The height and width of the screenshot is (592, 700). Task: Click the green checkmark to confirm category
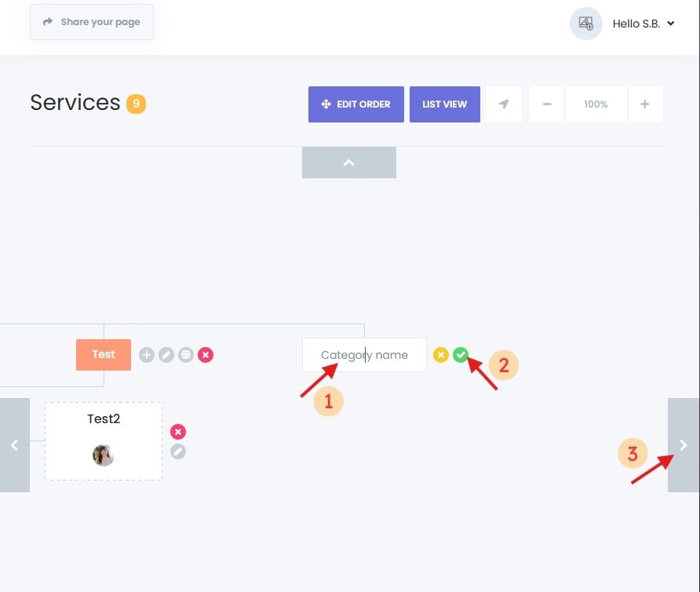[x=460, y=355]
